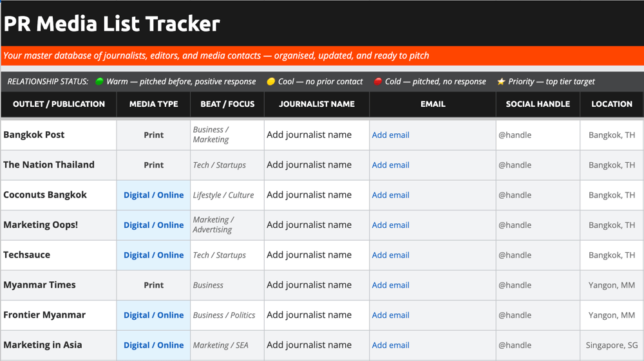This screenshot has width=644, height=361.
Task: Select Business / Politics beat cell
Action: 227,315
